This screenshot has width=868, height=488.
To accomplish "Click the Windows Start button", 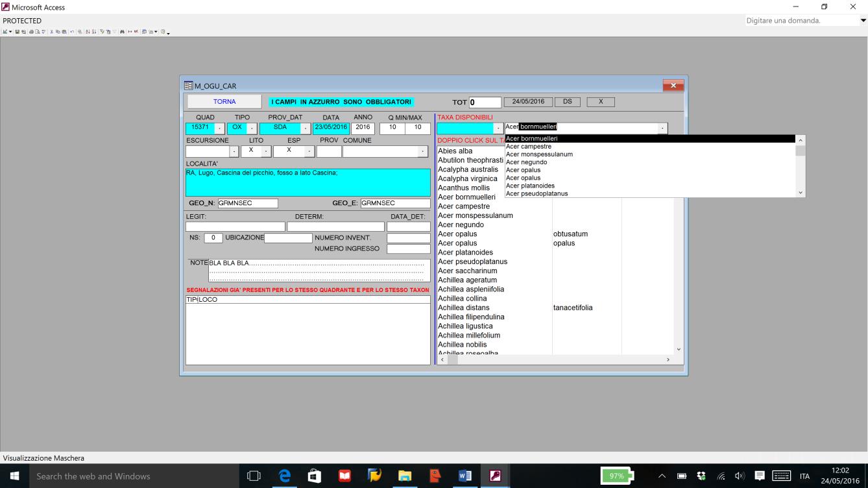I will pos(14,476).
